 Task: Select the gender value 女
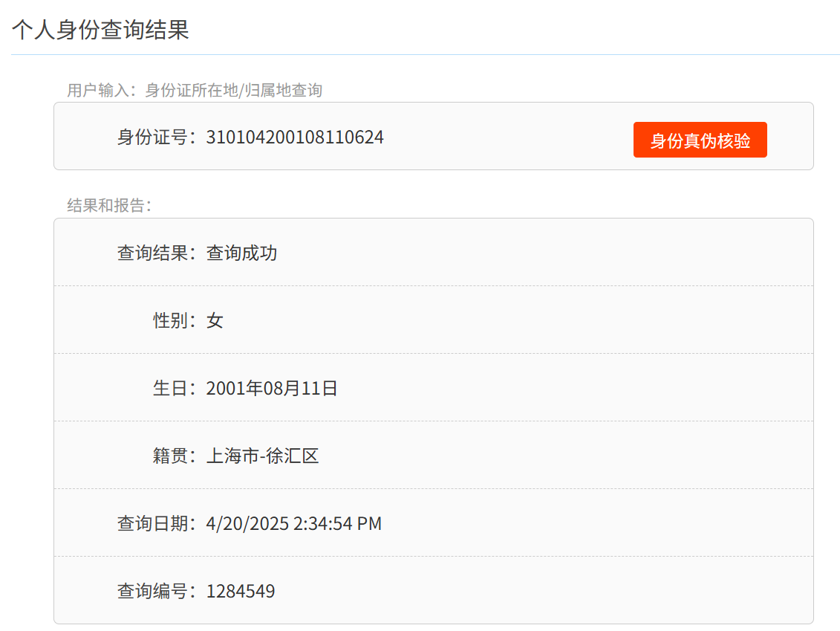point(215,320)
